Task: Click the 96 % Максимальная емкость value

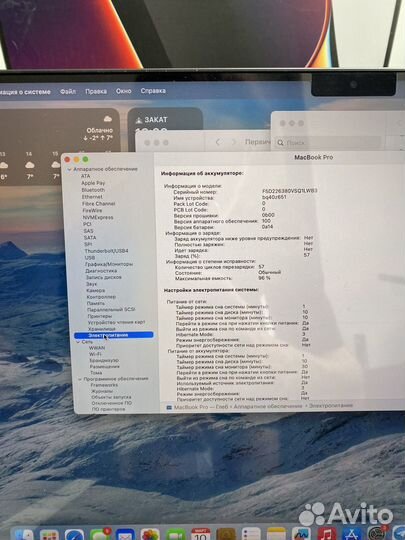Action: tap(264, 278)
